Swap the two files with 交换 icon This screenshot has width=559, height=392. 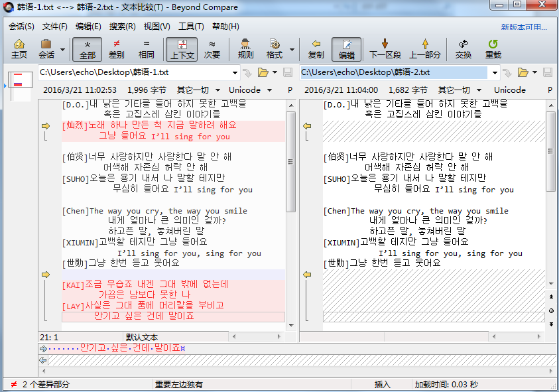coord(463,49)
